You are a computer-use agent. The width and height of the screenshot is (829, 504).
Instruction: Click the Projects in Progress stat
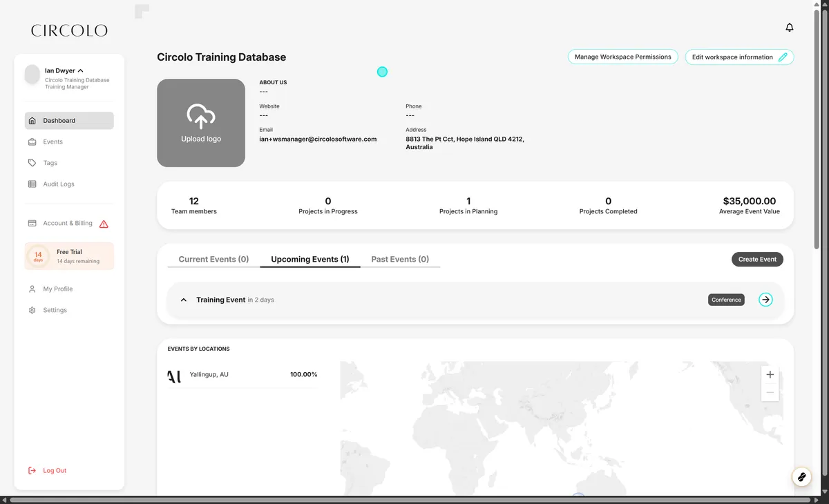(328, 206)
